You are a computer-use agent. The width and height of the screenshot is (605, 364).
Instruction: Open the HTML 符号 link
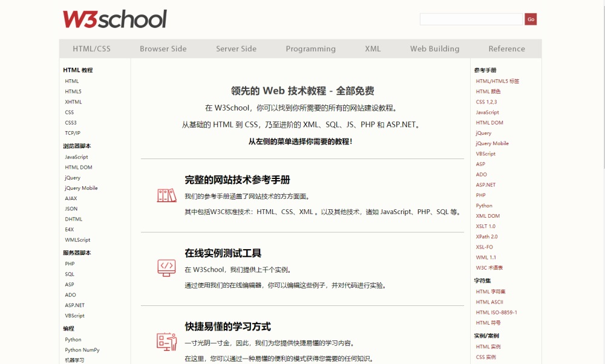pyautogui.click(x=488, y=323)
